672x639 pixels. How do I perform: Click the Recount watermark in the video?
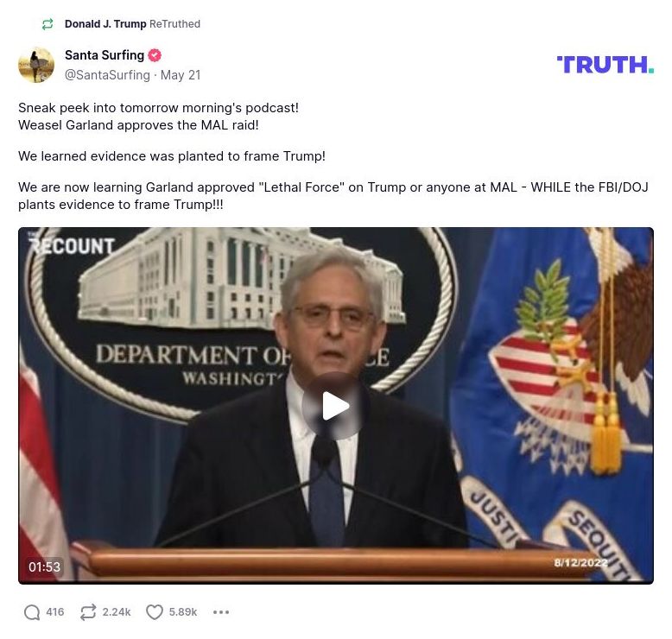pyautogui.click(x=72, y=244)
